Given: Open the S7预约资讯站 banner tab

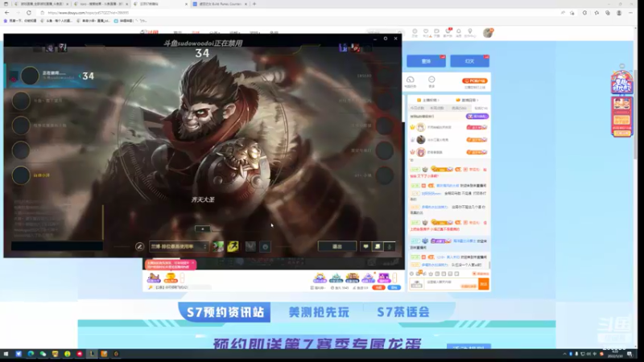Looking at the screenshot, I should (225, 312).
